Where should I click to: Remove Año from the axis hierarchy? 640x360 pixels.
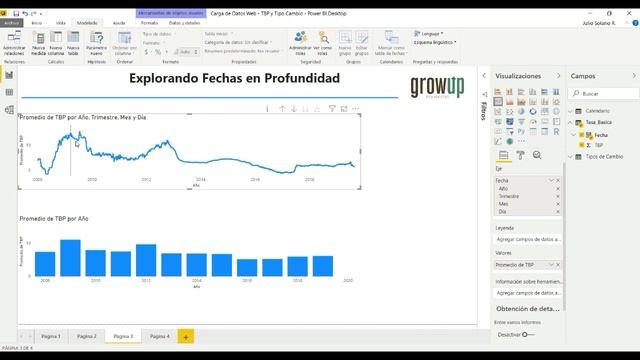[558, 189]
